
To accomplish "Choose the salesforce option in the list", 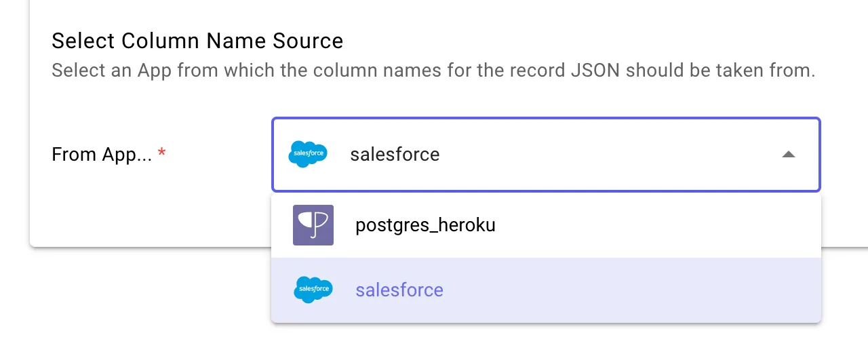I will coord(546,290).
